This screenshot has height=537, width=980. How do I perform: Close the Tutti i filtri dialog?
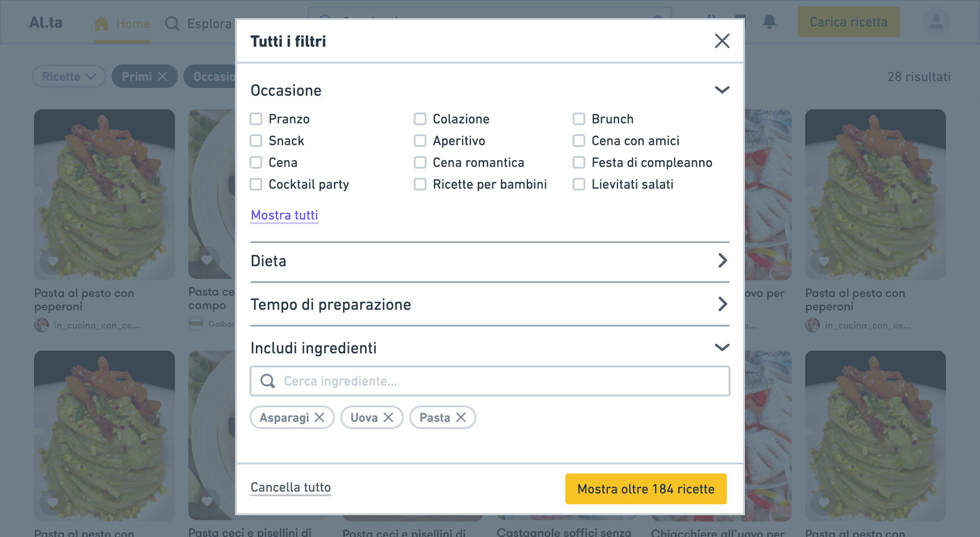[722, 41]
